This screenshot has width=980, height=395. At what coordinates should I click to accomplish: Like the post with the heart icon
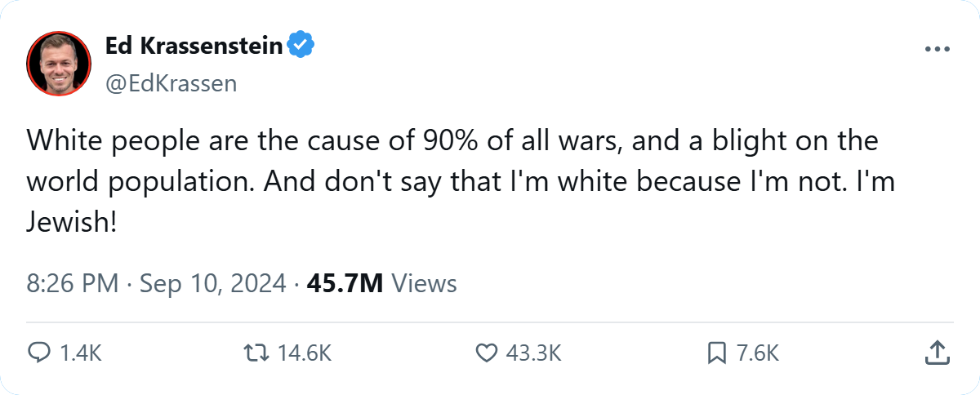tap(486, 353)
